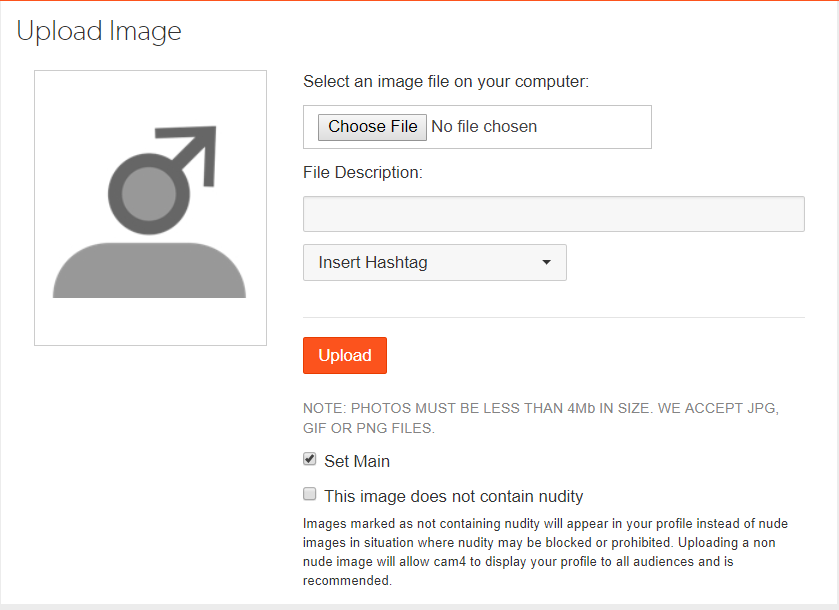This screenshot has width=839, height=610.
Task: Click the Insert Hashtag dropdown arrow
Action: coord(546,263)
